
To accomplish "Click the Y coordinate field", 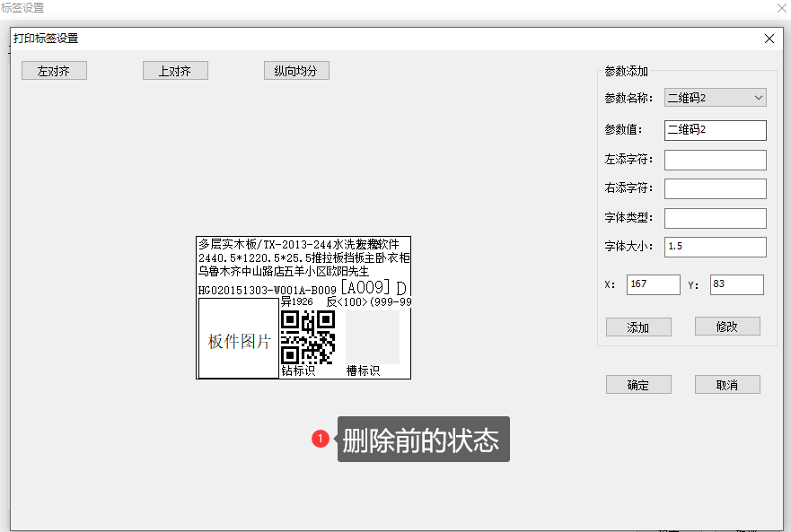I will coord(736,284).
